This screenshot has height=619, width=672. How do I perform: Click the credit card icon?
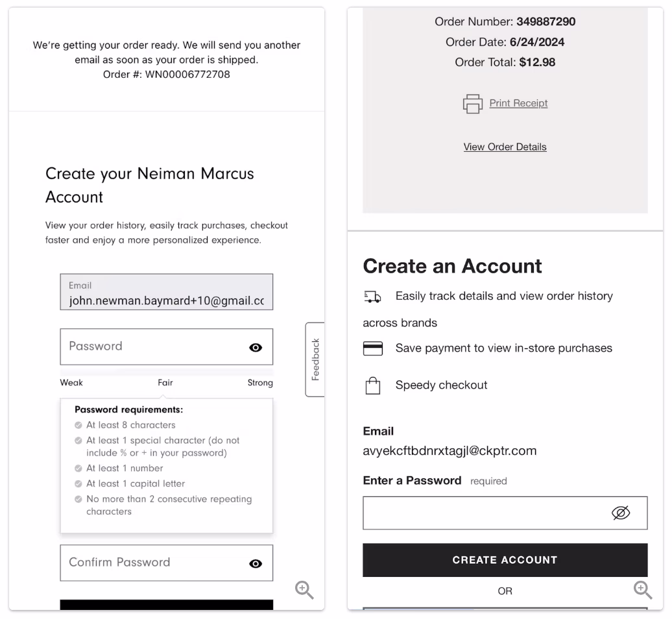372,348
